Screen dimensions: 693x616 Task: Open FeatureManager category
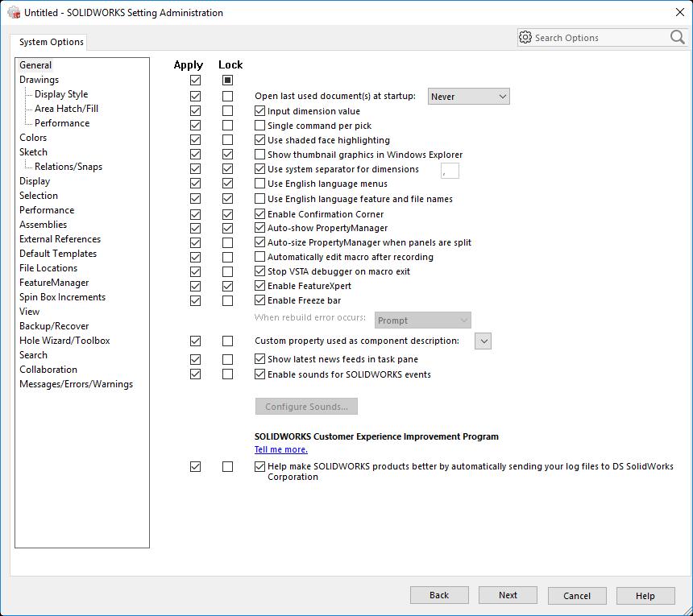coord(54,283)
